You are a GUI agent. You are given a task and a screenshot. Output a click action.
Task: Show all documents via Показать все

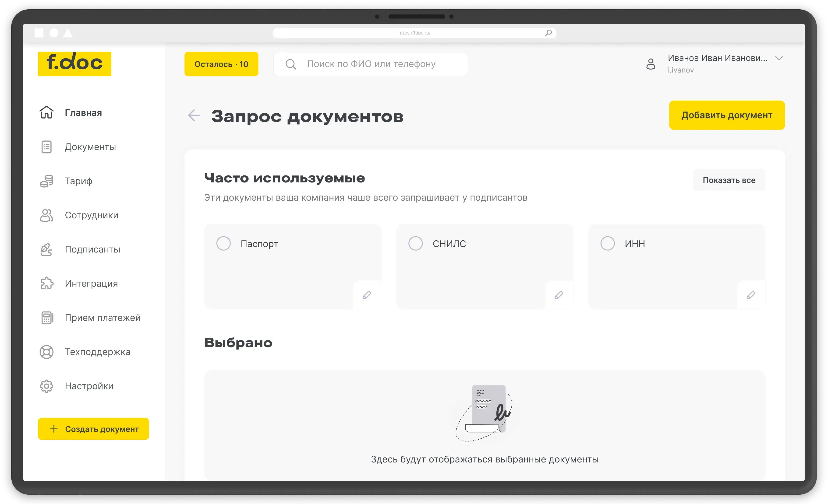[x=729, y=180]
